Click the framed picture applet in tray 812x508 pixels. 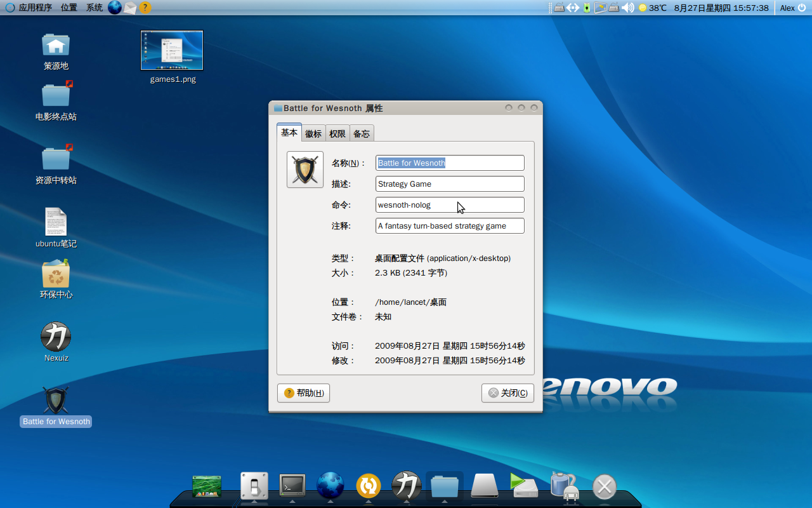click(x=601, y=8)
